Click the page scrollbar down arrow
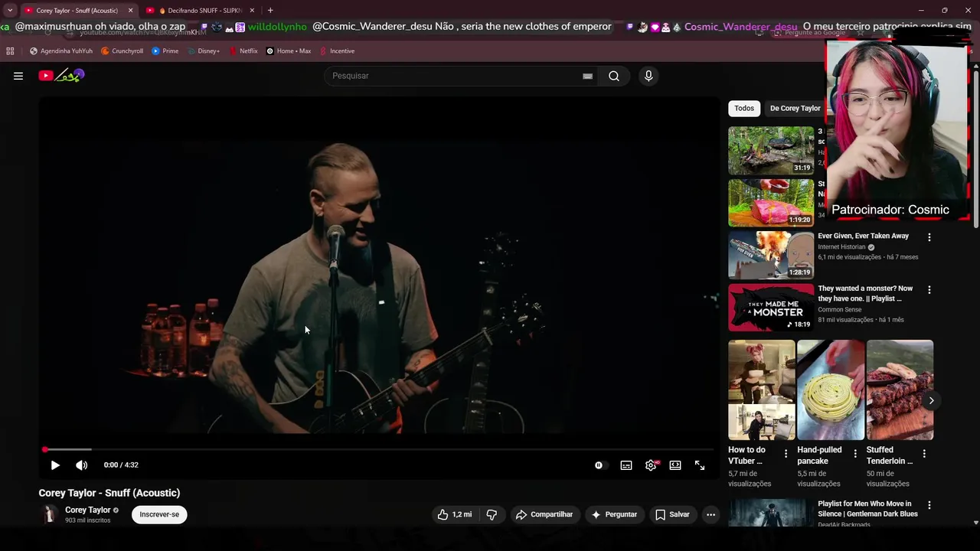Viewport: 980px width, 551px height. click(975, 523)
